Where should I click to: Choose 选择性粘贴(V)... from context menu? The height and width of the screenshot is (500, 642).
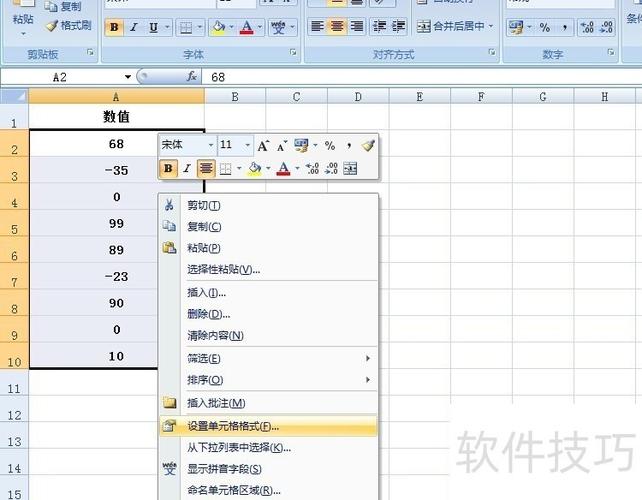pos(269,269)
